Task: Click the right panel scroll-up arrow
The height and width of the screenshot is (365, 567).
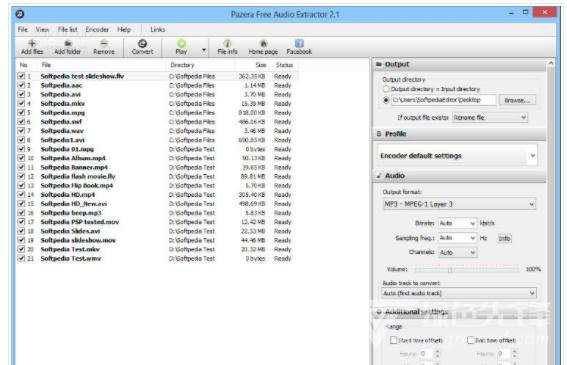Action: tap(551, 63)
